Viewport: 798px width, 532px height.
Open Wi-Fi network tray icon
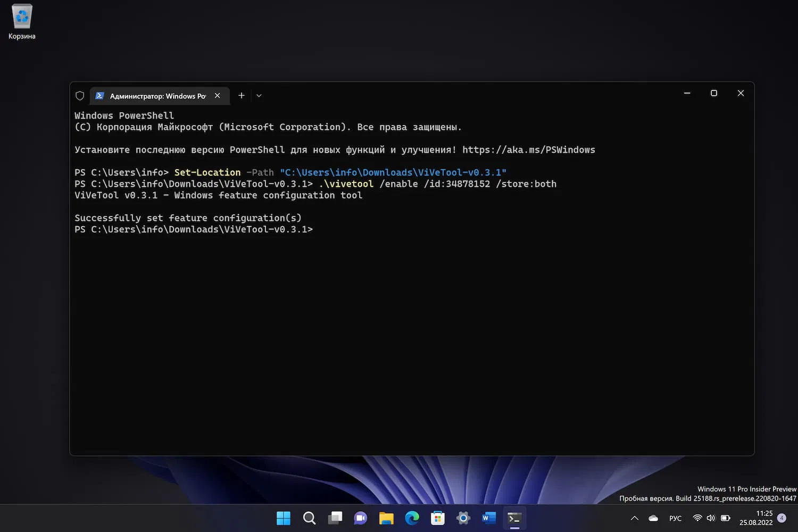[697, 518]
